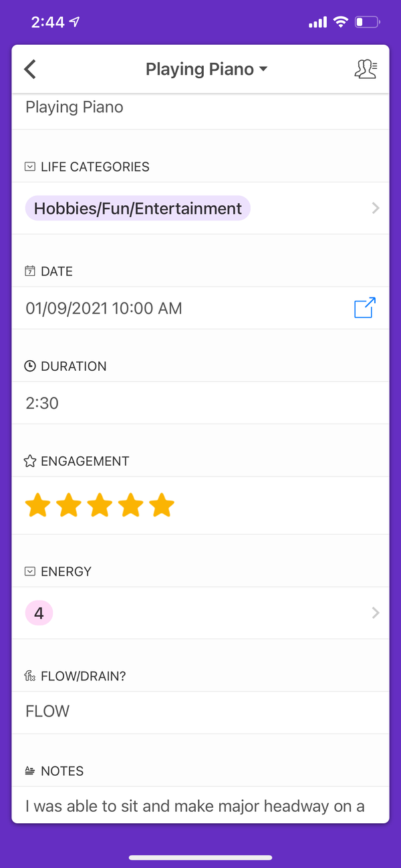The image size is (401, 868).
Task: Expand the Life Categories selection chevron
Action: (376, 208)
